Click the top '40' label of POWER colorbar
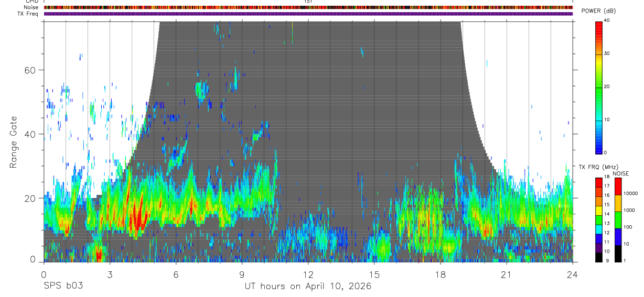Image resolution: width=644 pixels, height=297 pixels. (x=607, y=20)
